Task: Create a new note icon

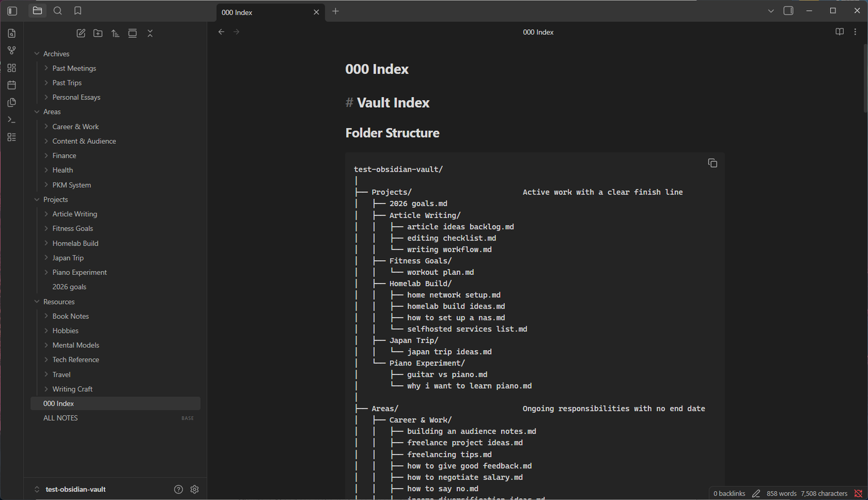Action: [x=81, y=34]
